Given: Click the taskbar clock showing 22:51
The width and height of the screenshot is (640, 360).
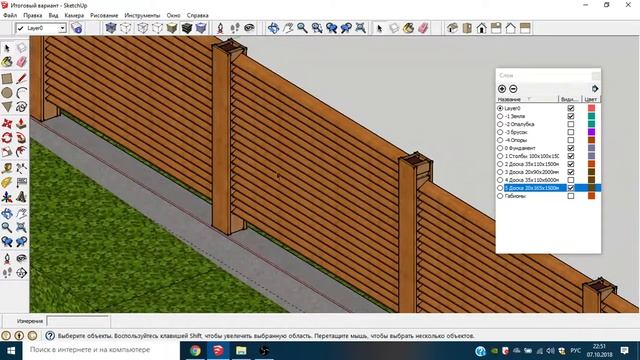Looking at the screenshot, I should [599, 351].
